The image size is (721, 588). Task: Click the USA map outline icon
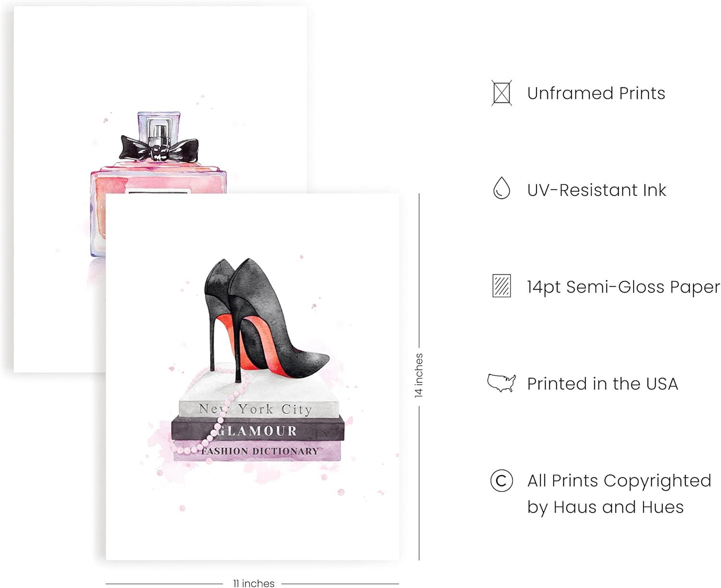pyautogui.click(x=501, y=383)
